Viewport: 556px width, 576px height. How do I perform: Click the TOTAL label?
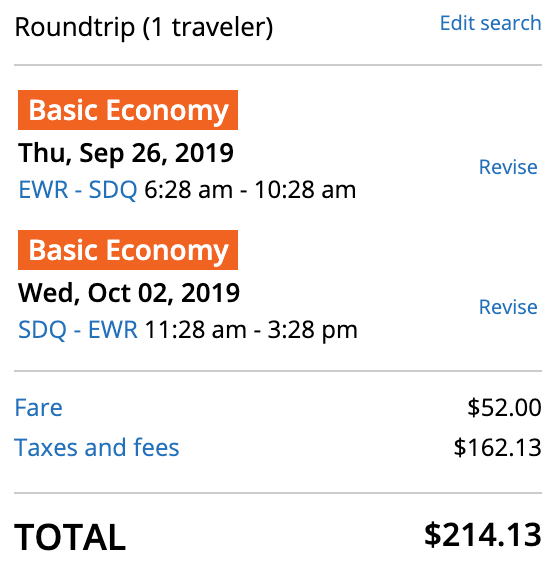tap(70, 537)
